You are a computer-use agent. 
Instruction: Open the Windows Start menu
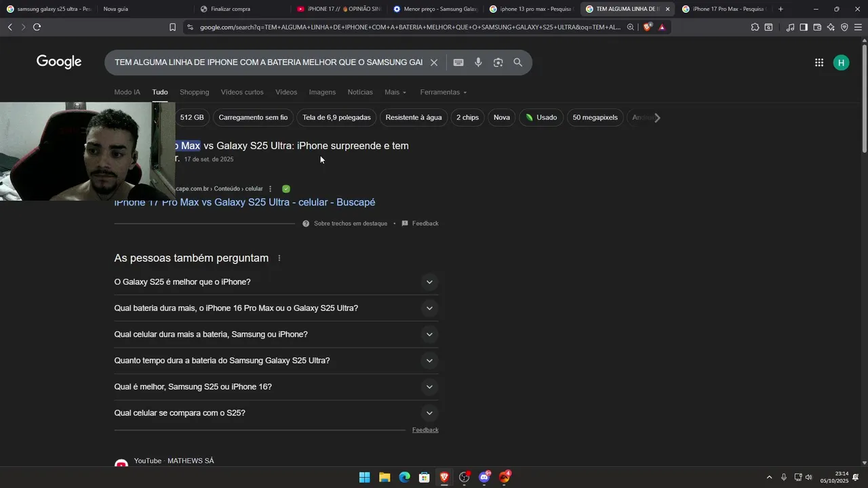click(x=364, y=477)
